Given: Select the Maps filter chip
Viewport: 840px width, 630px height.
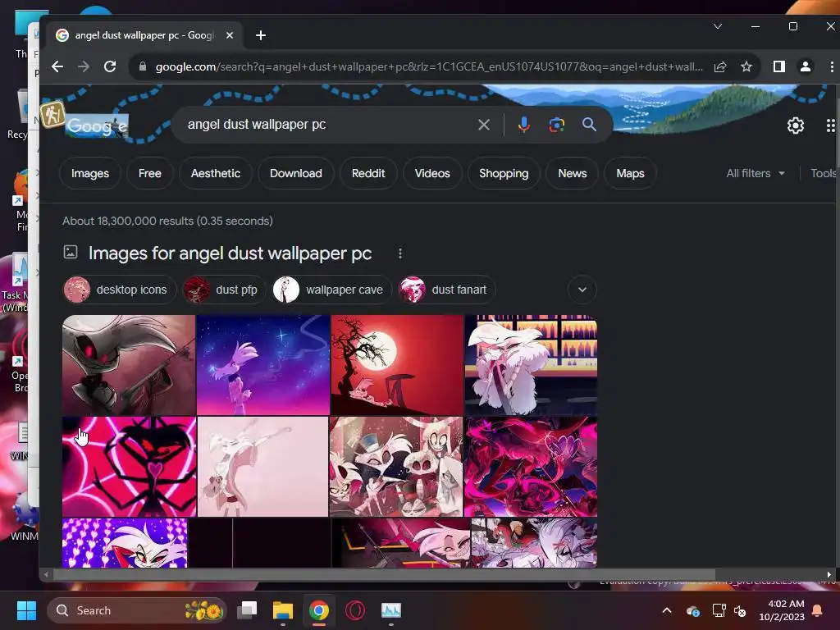Looking at the screenshot, I should tap(630, 173).
